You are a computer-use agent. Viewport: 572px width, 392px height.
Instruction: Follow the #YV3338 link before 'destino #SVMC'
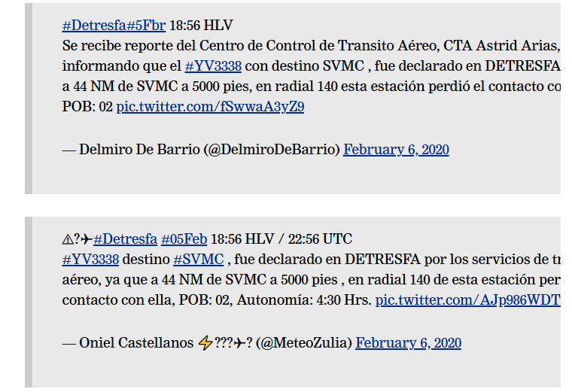pos(90,260)
